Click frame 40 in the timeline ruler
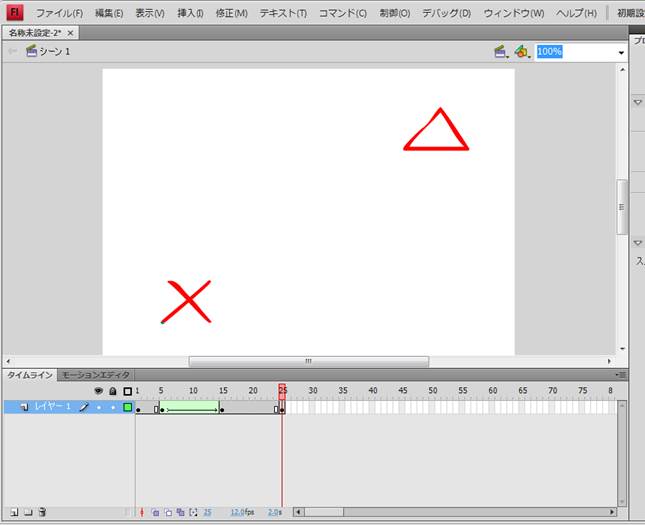Screen dimensions: 645x525 click(x=372, y=390)
